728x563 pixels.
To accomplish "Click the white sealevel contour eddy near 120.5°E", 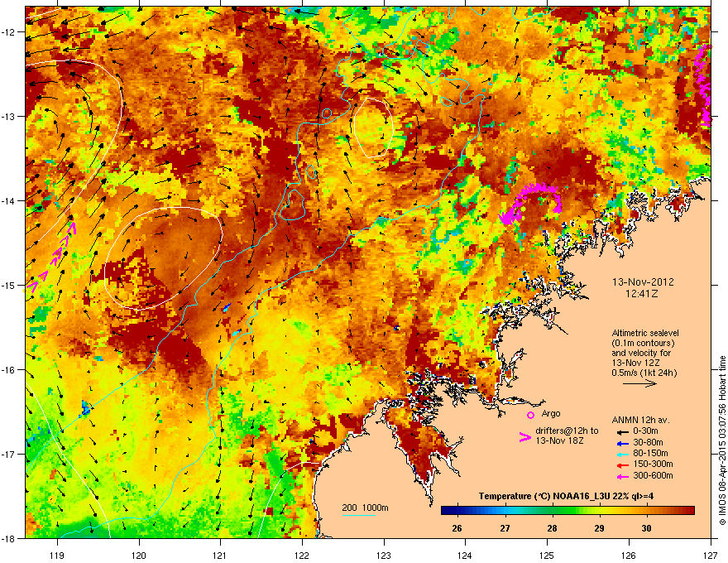I will pyautogui.click(x=164, y=258).
